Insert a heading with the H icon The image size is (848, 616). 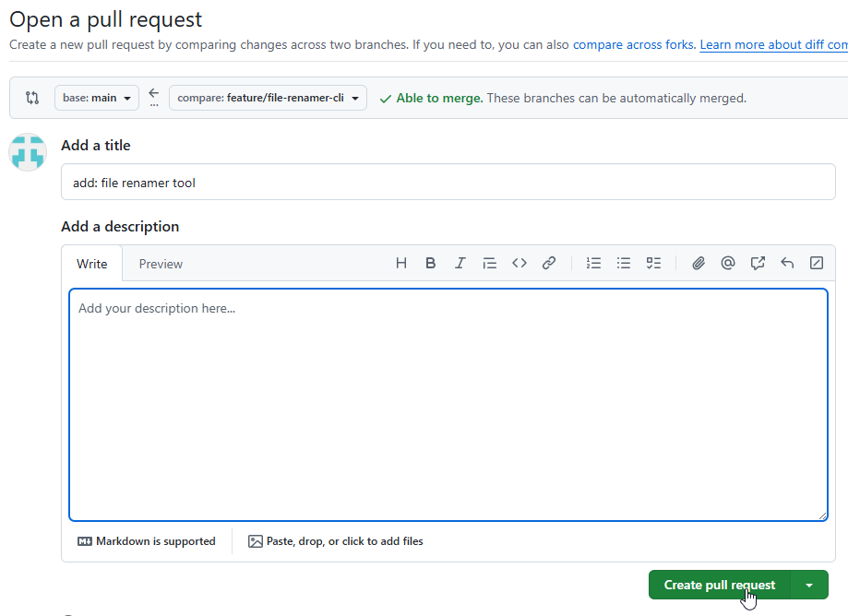point(401,264)
